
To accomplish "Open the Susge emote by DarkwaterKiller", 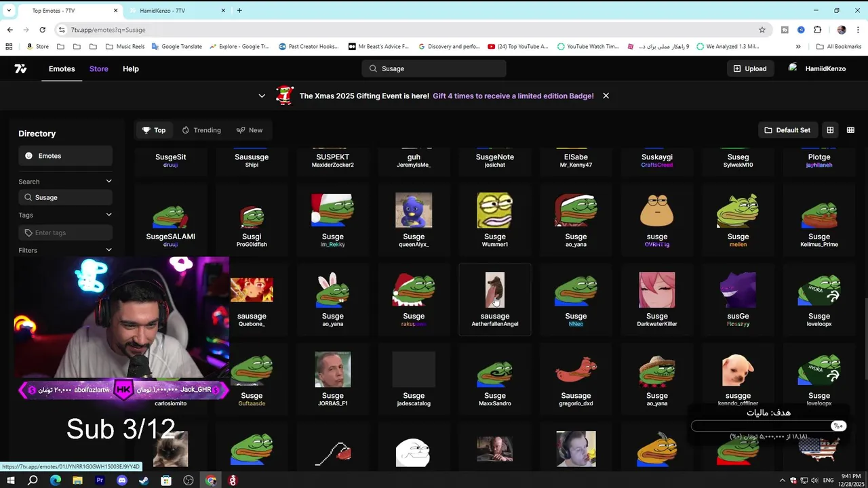I will coord(657,300).
